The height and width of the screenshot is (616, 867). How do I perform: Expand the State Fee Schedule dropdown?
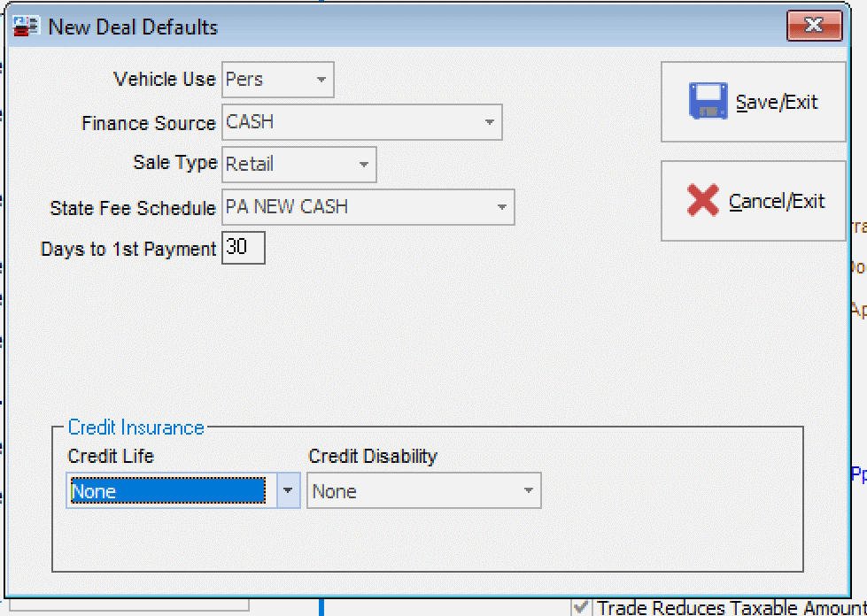click(x=501, y=207)
